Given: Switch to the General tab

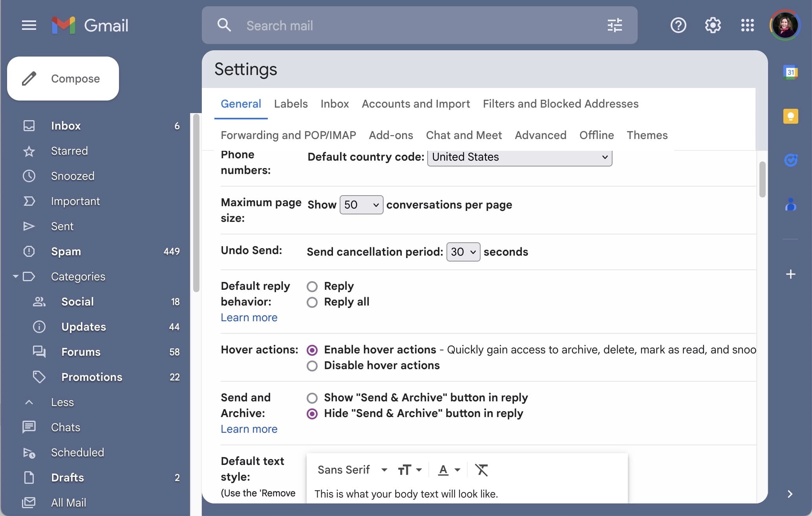Looking at the screenshot, I should (x=241, y=104).
